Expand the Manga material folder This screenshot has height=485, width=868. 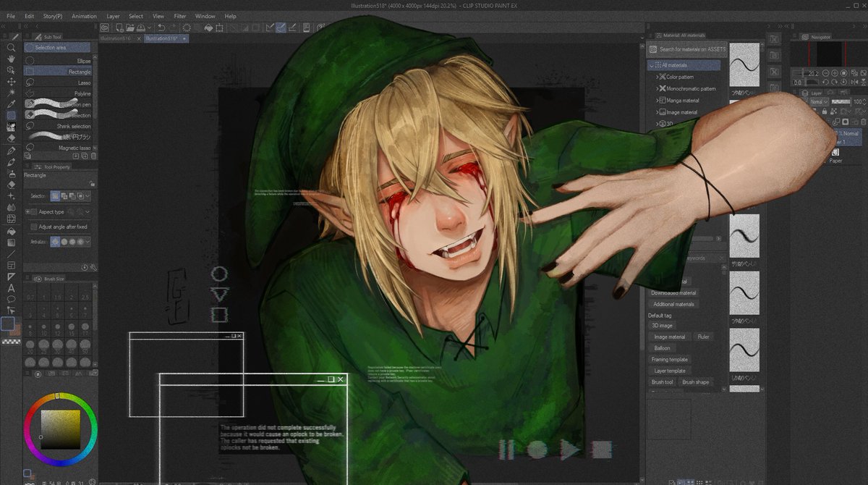(x=658, y=101)
